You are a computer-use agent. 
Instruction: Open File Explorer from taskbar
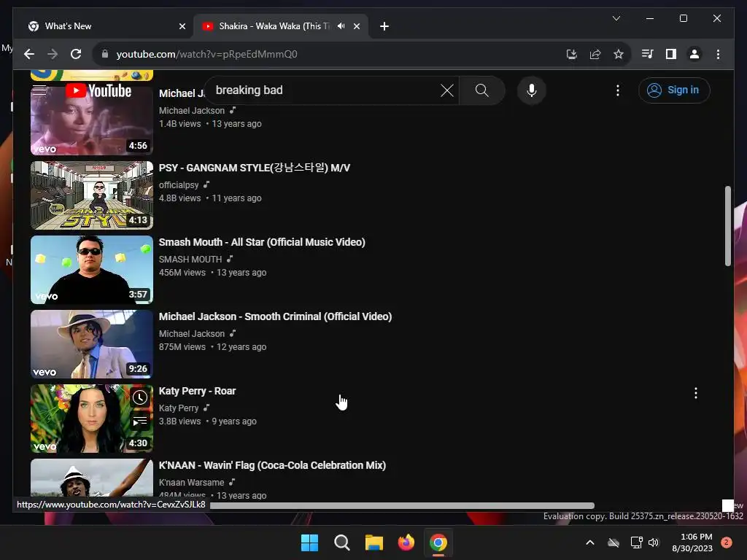(374, 542)
